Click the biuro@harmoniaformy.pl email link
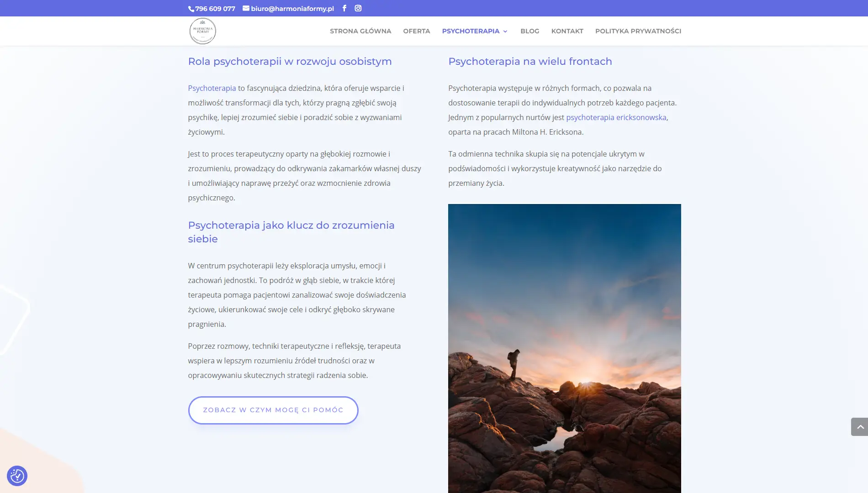 288,8
